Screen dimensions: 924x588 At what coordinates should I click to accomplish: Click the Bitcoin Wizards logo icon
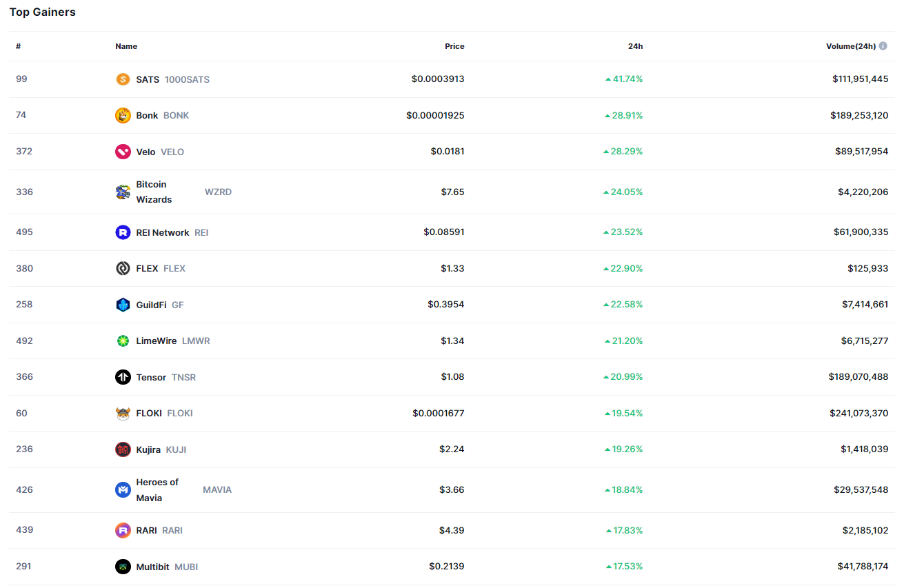(x=123, y=192)
